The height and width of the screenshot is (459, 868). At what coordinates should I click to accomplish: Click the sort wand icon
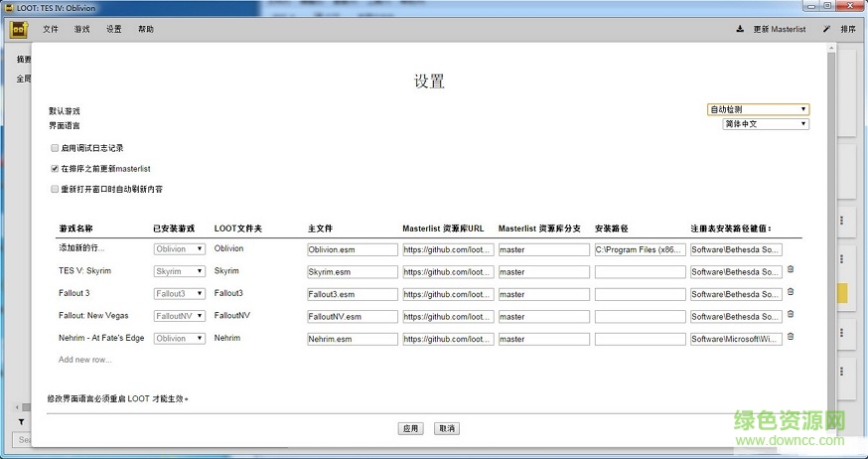[826, 29]
